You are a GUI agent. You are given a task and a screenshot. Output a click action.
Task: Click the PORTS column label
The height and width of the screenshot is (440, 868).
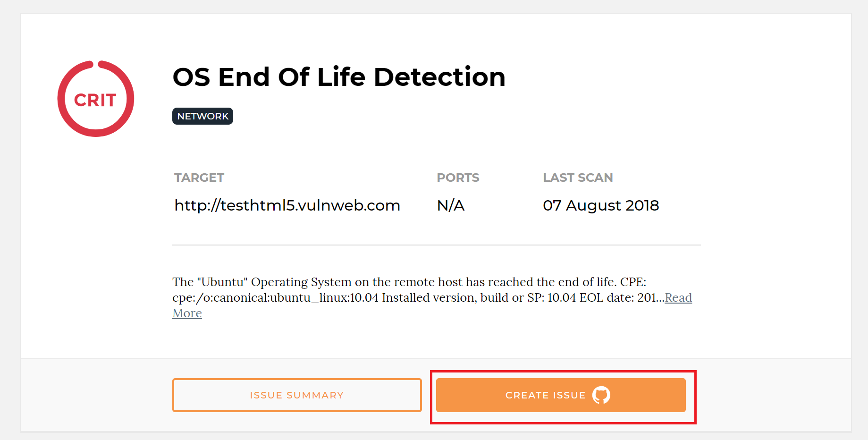point(458,178)
